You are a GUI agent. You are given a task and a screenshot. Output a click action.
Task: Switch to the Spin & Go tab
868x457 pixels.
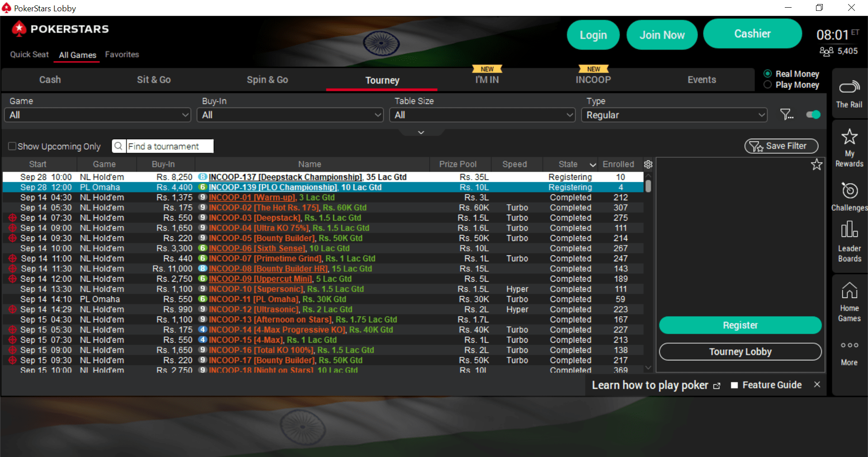[x=267, y=80]
